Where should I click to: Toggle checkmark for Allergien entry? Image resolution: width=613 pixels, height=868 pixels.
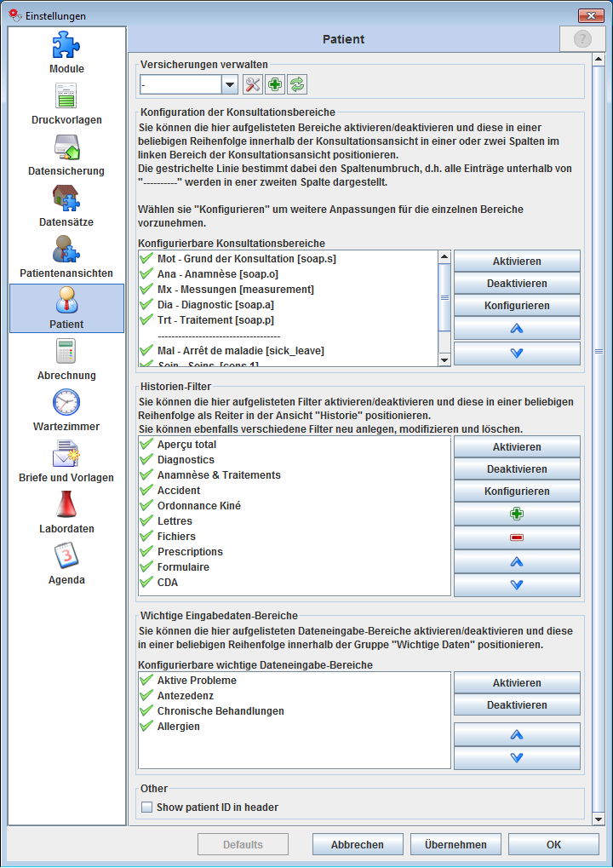pyautogui.click(x=146, y=727)
